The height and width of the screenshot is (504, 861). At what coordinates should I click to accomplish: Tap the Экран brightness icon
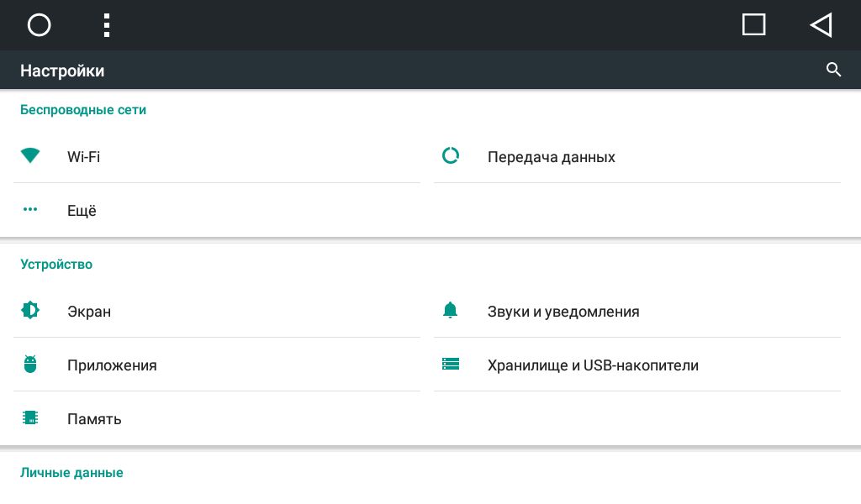coord(30,311)
